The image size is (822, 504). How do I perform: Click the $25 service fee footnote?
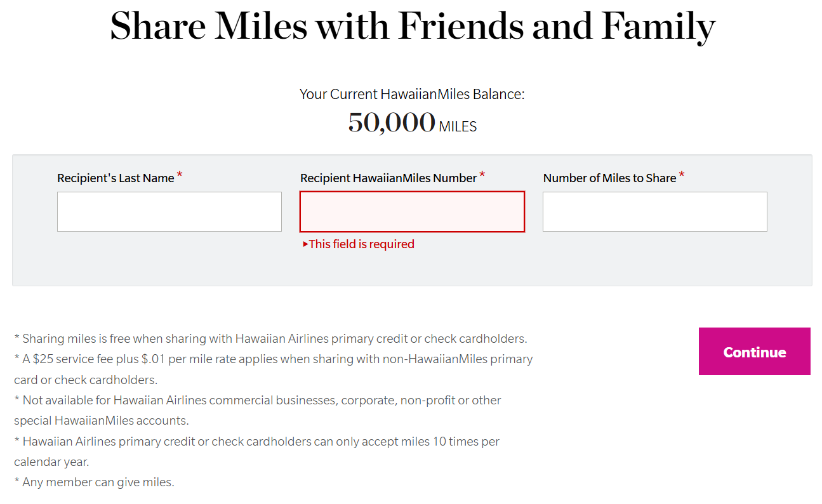273,359
